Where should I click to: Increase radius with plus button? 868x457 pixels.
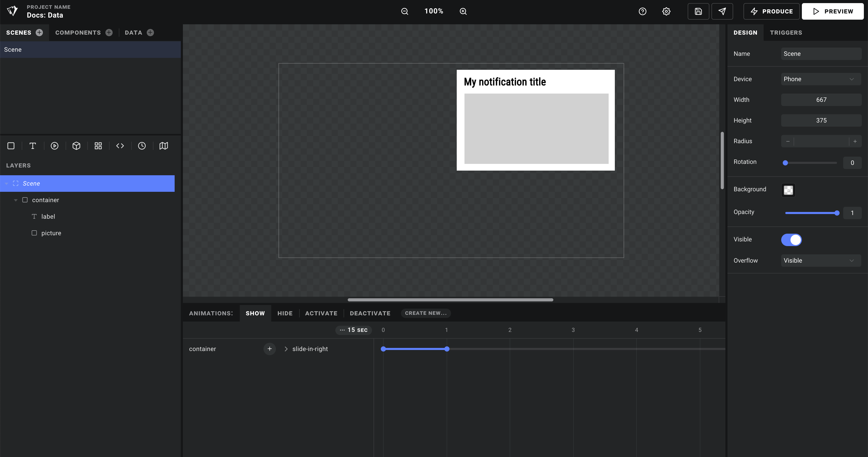tap(855, 141)
